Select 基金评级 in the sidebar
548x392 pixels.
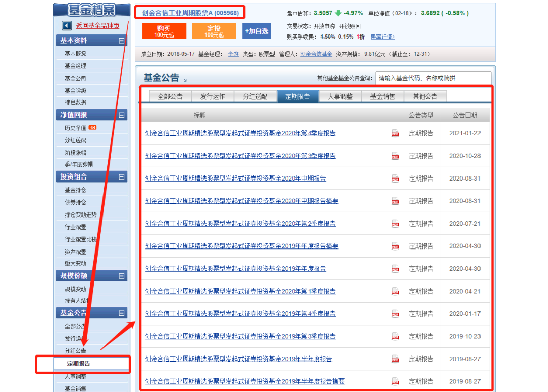click(x=75, y=91)
